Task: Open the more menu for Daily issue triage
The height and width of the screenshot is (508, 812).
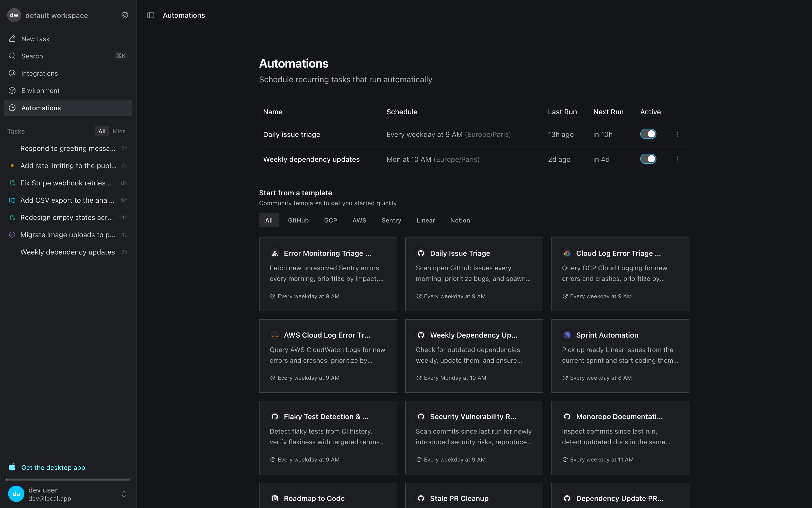Action: click(677, 134)
